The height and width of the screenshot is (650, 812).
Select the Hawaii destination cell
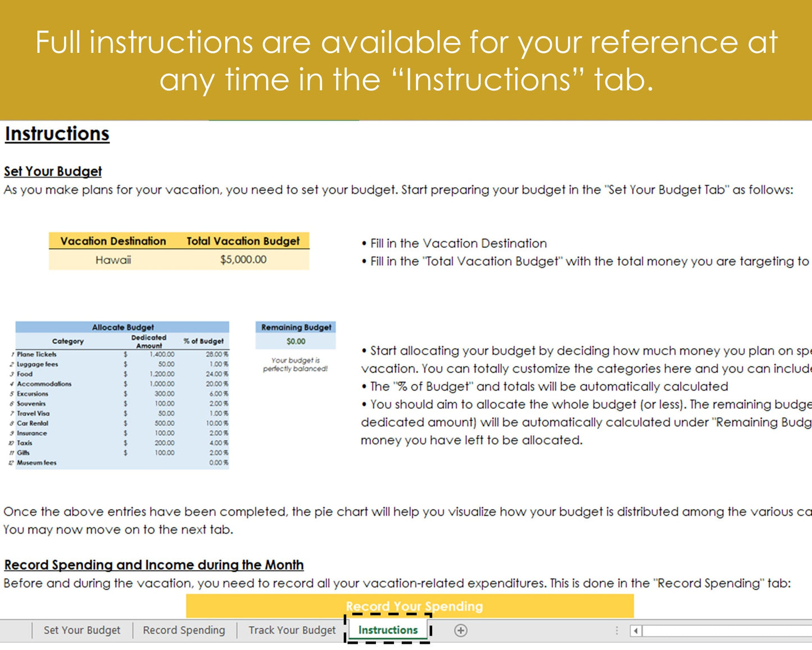[x=113, y=260]
